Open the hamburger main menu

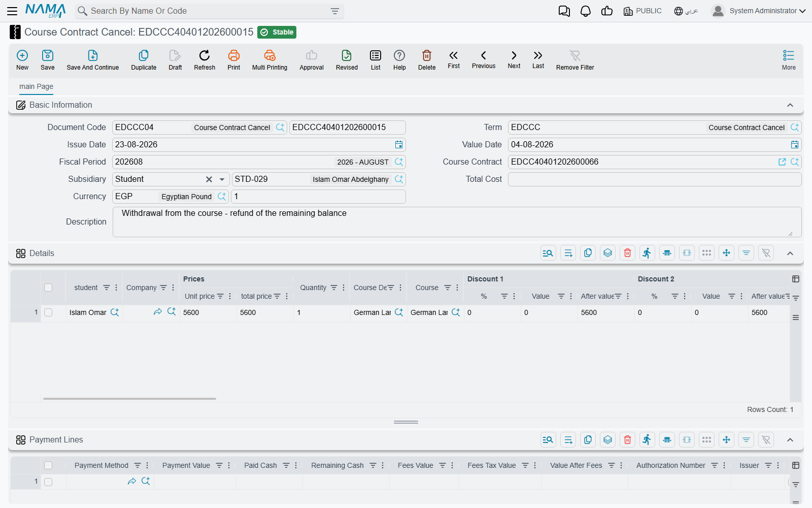(x=12, y=11)
